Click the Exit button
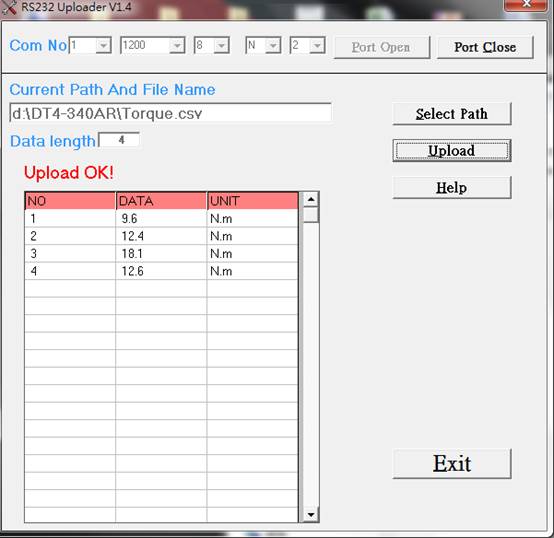Image resolution: width=554 pixels, height=538 pixels. click(x=452, y=464)
